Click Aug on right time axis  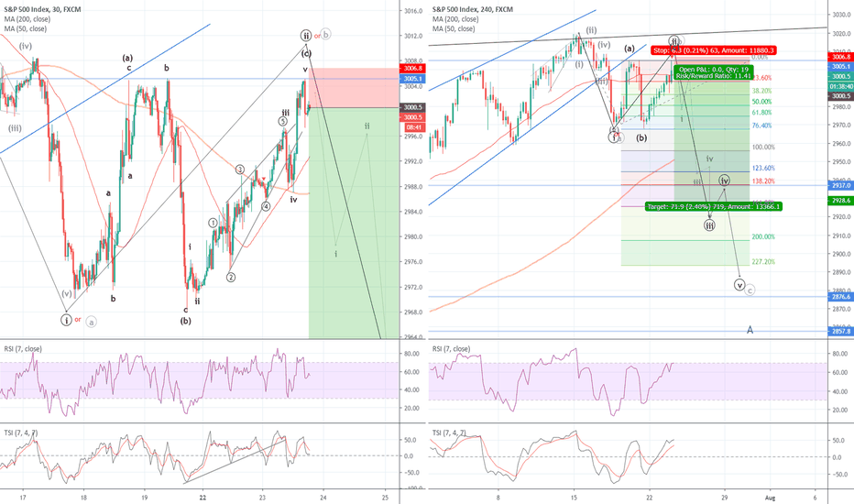[x=770, y=498]
